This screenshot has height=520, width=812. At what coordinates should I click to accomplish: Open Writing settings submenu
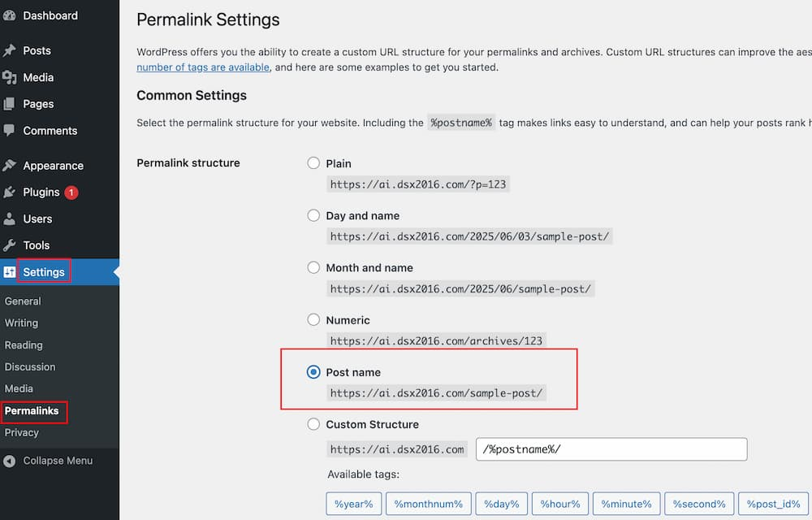coord(21,323)
